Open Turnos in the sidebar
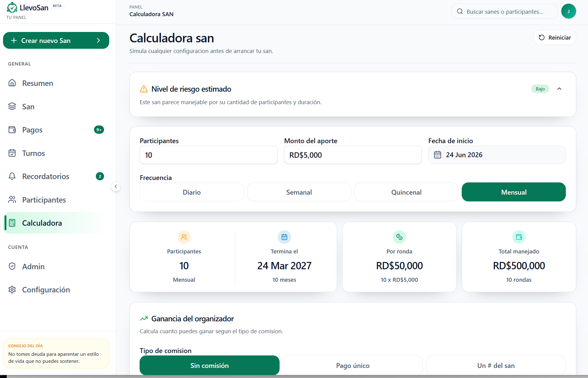Image resolution: width=588 pixels, height=378 pixels. coord(56,153)
